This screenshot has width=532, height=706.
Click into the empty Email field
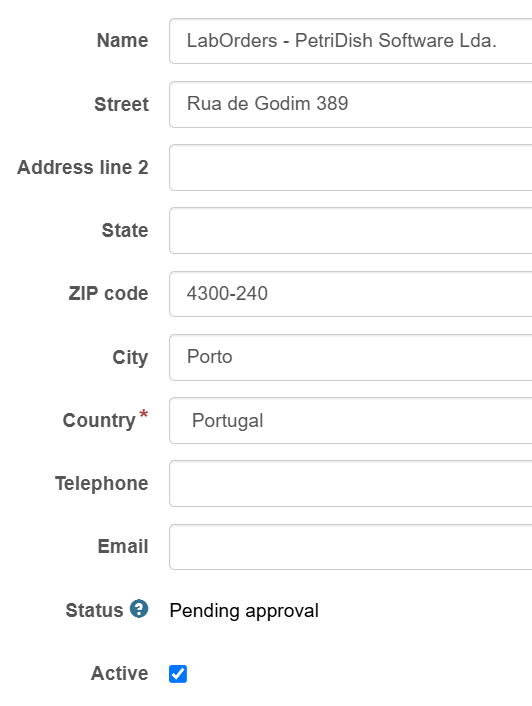click(351, 547)
